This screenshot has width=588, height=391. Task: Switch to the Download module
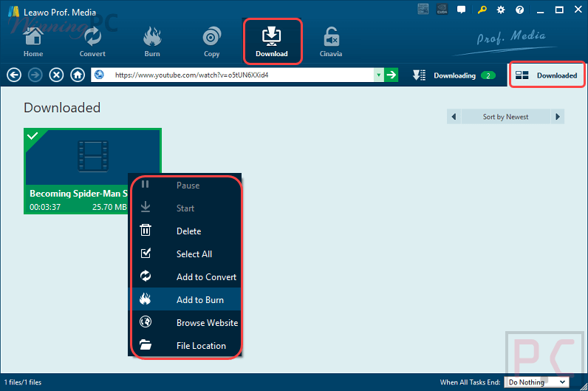(x=272, y=41)
